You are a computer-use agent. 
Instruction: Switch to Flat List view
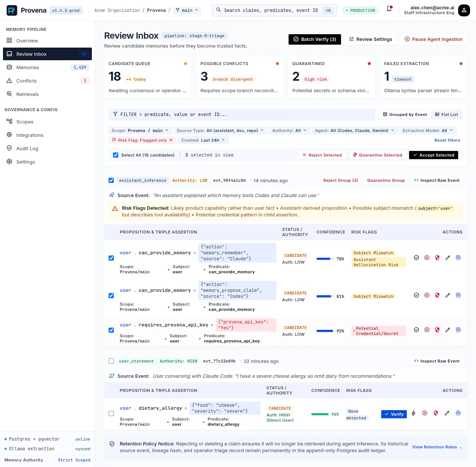[447, 115]
